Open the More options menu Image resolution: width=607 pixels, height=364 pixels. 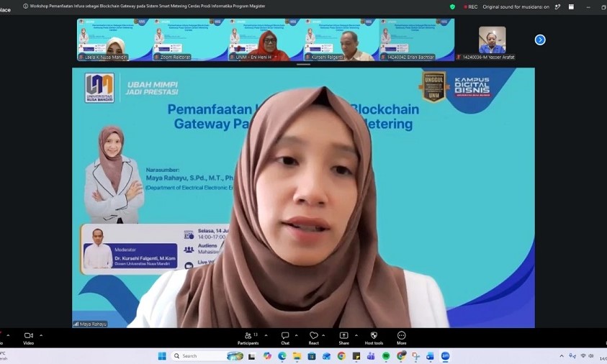click(x=402, y=337)
